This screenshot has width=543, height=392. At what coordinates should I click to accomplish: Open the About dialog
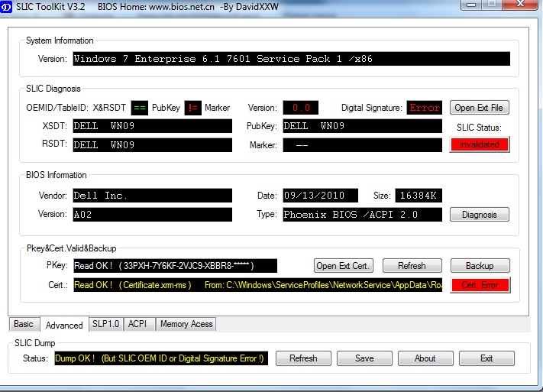(425, 358)
